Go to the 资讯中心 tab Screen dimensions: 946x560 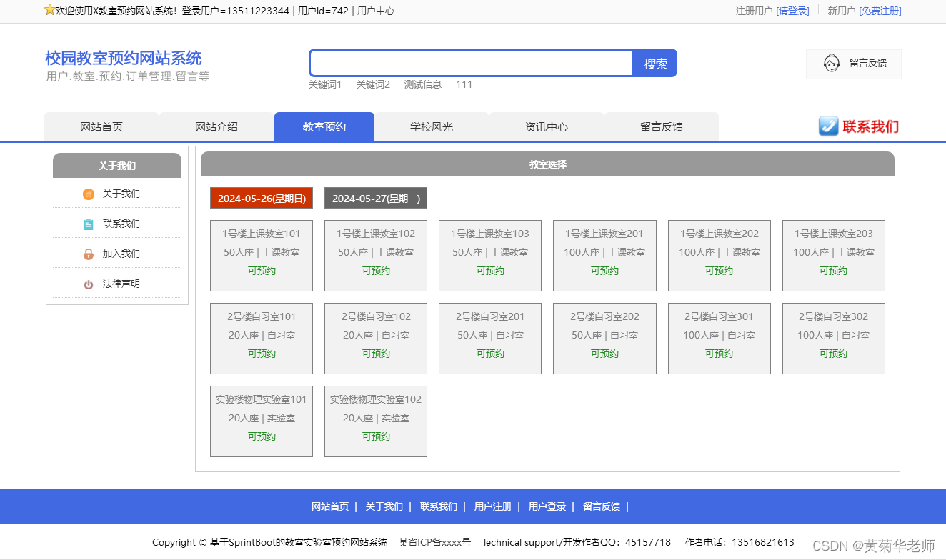coord(547,126)
